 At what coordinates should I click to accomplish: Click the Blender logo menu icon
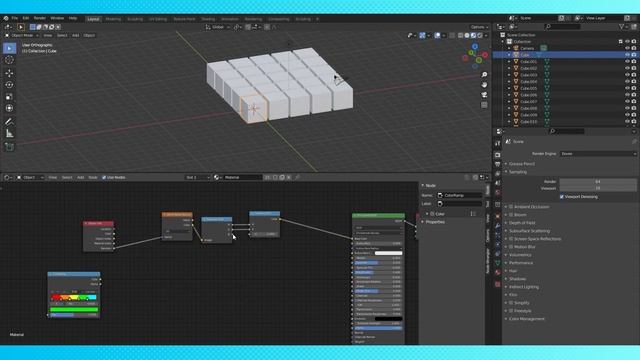point(6,18)
